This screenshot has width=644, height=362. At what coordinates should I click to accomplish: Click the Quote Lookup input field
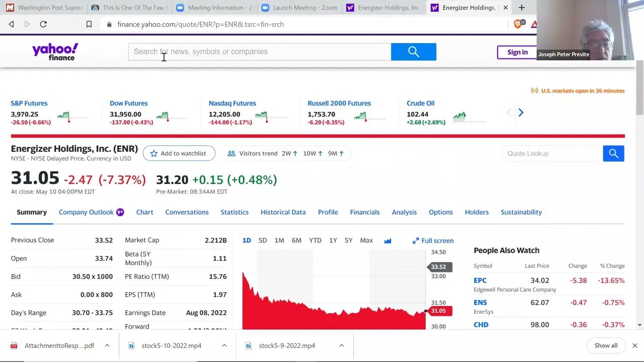point(552,153)
